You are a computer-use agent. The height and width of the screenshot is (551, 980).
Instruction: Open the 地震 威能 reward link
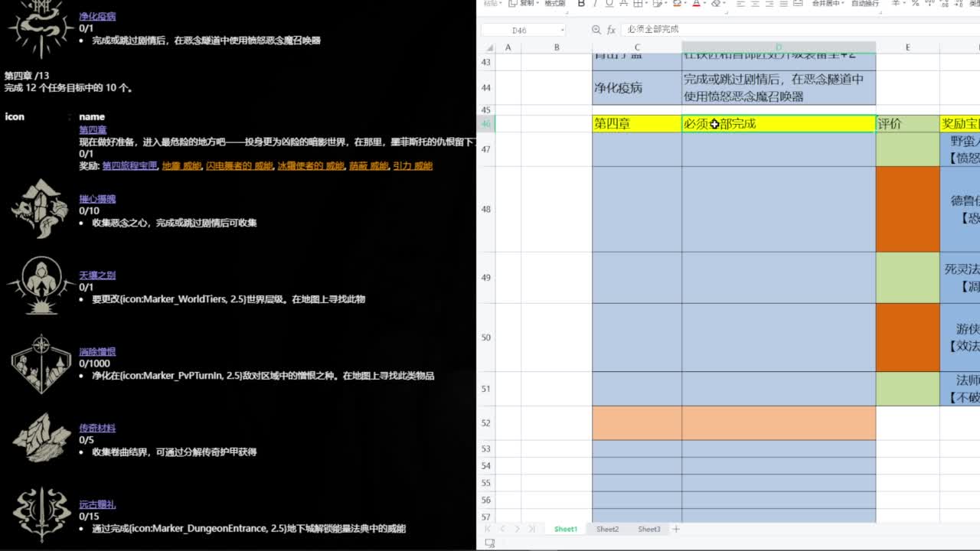(181, 166)
